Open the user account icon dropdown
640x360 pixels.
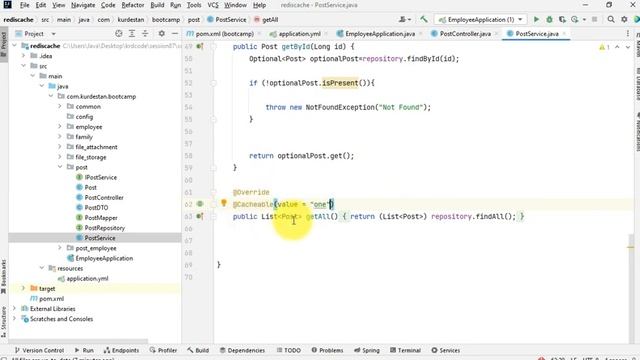(x=404, y=19)
